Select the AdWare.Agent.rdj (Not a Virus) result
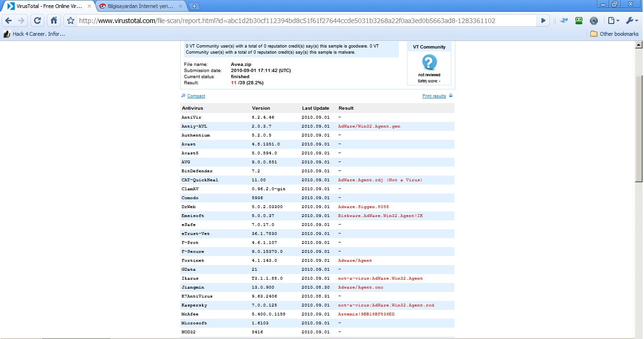 [380, 180]
